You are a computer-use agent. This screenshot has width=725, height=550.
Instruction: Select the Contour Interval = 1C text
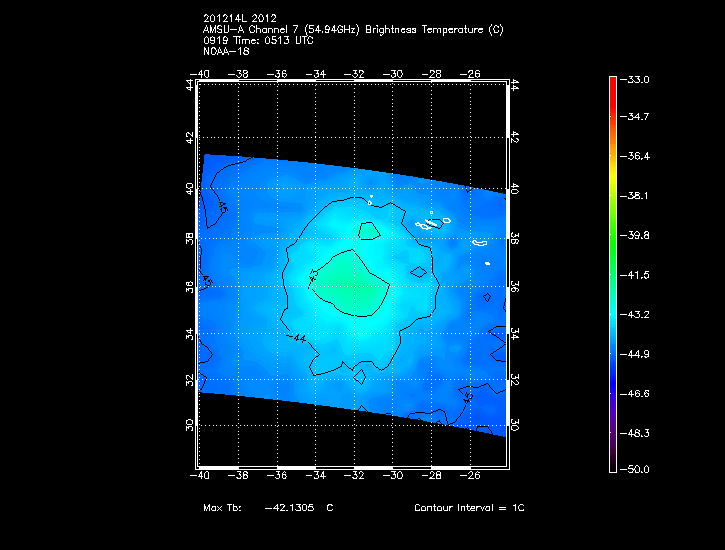(x=469, y=508)
